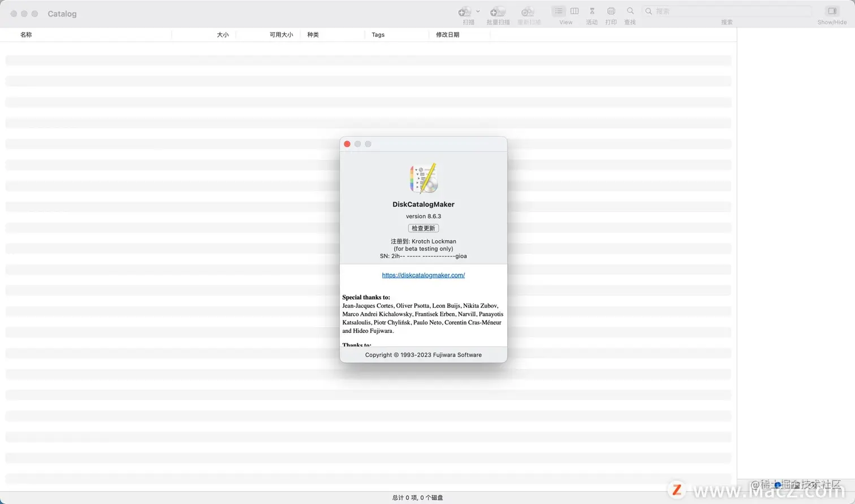Image resolution: width=855 pixels, height=504 pixels.
Task: Click the Fujiwara Software copyright line
Action: click(424, 355)
